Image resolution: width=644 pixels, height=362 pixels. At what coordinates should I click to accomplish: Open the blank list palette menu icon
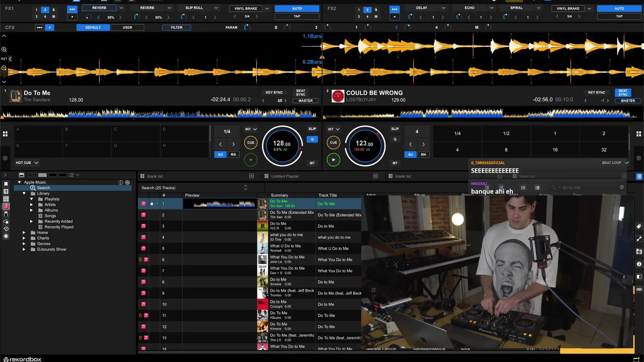(x=252, y=176)
